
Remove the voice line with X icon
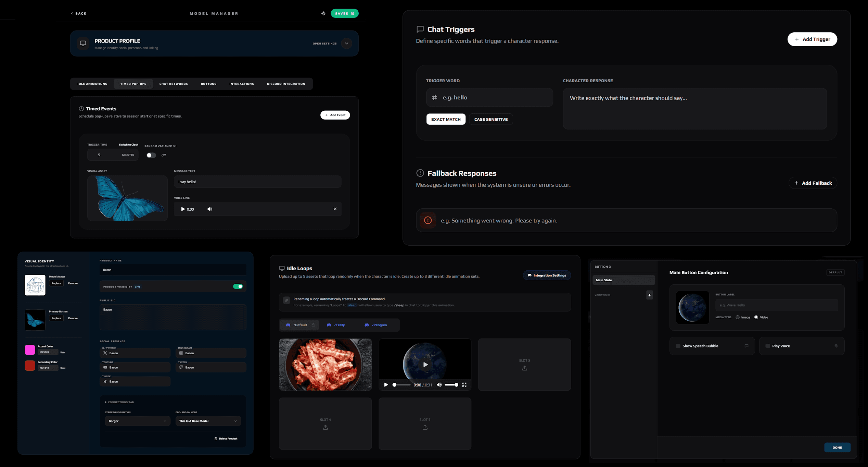pyautogui.click(x=335, y=209)
